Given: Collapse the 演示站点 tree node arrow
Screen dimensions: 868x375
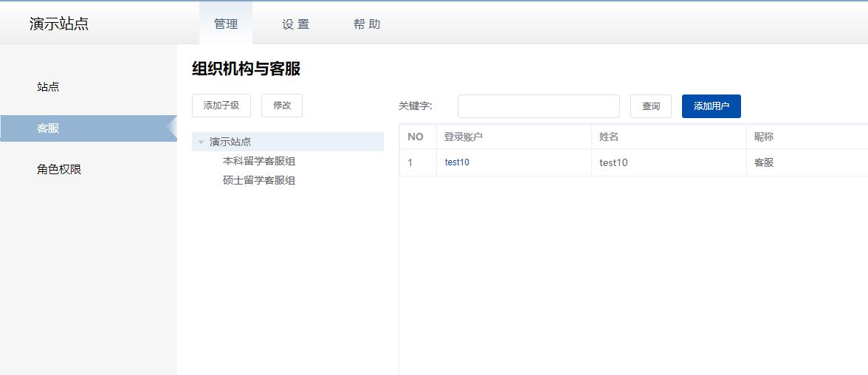Looking at the screenshot, I should point(201,142).
